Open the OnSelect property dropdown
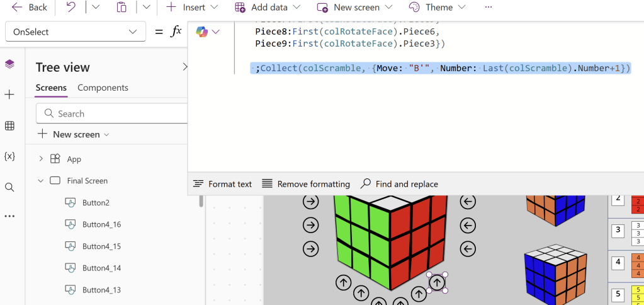The height and width of the screenshot is (305, 644). coord(75,32)
